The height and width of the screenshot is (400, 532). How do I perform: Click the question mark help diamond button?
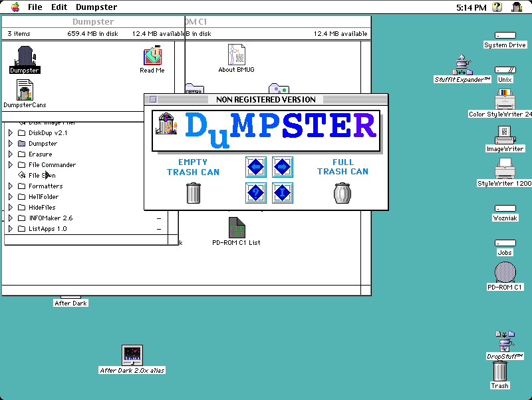pos(256,193)
